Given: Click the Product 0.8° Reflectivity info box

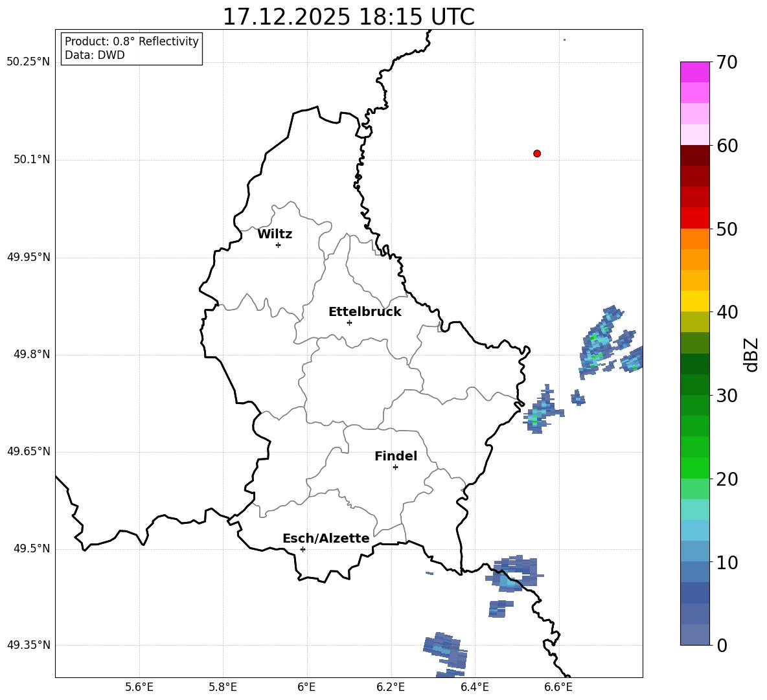Looking at the screenshot, I should click(132, 49).
